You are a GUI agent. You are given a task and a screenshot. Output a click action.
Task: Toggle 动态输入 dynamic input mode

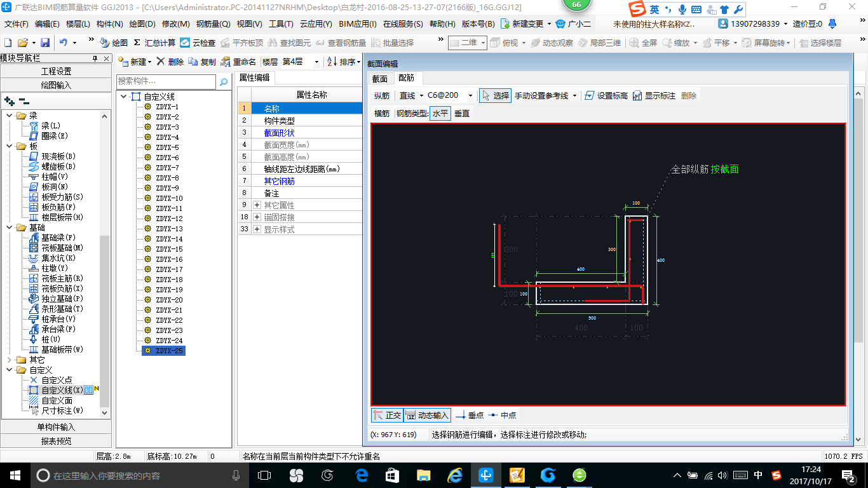[428, 415]
